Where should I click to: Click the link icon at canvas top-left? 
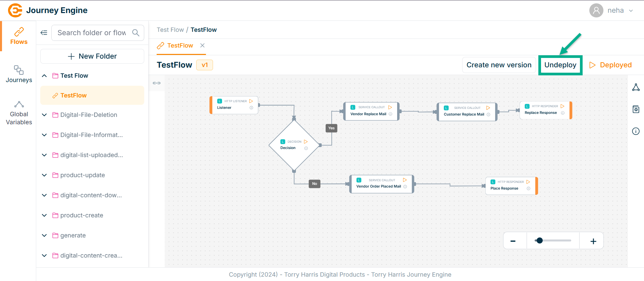[x=157, y=83]
